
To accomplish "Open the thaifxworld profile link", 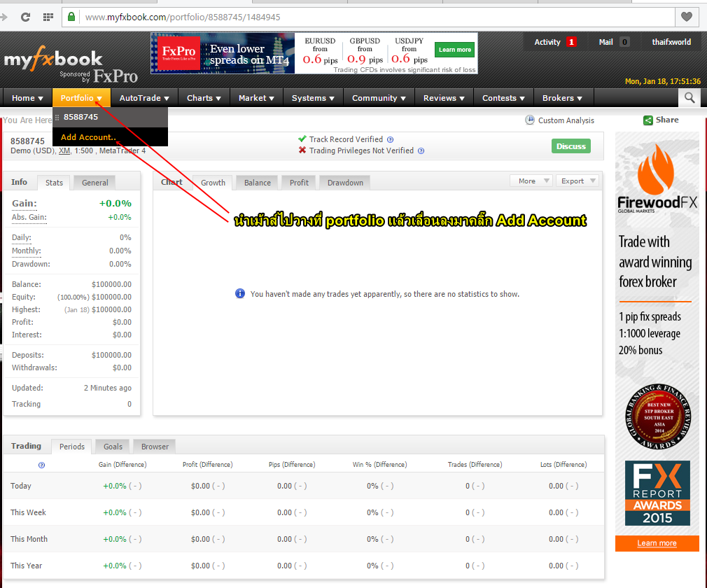I will pos(671,42).
